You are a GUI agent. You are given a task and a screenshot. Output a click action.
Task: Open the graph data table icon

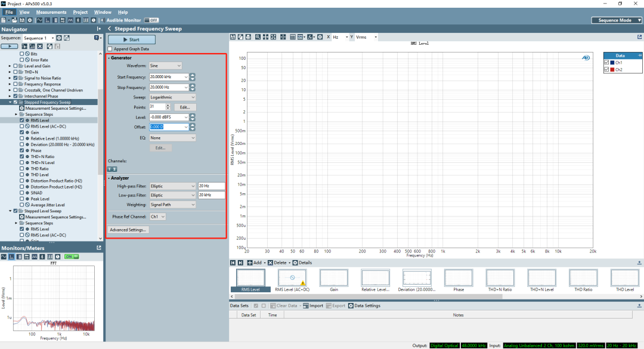[292, 36]
